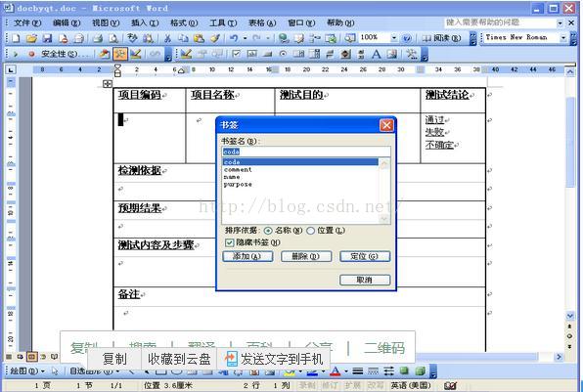The image size is (583, 392).
Task: Click the green Run Macro arrow icon
Action: [x=16, y=54]
